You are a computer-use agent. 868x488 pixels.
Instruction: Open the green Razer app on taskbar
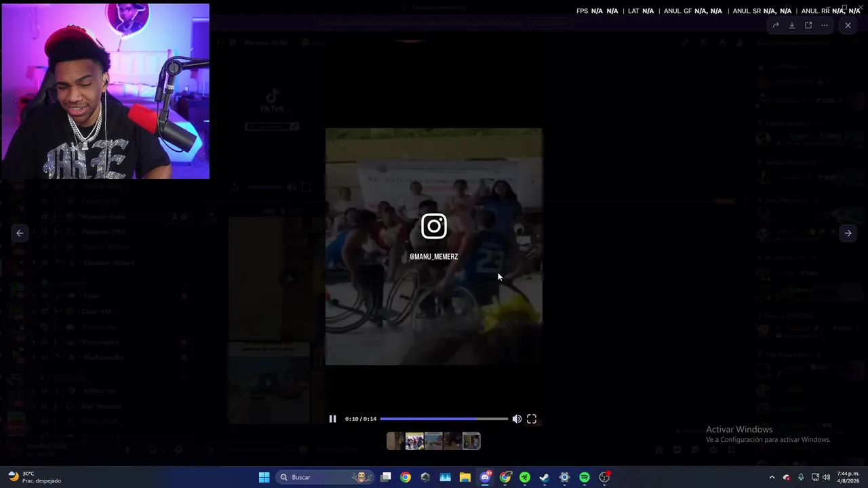pyautogui.click(x=525, y=477)
